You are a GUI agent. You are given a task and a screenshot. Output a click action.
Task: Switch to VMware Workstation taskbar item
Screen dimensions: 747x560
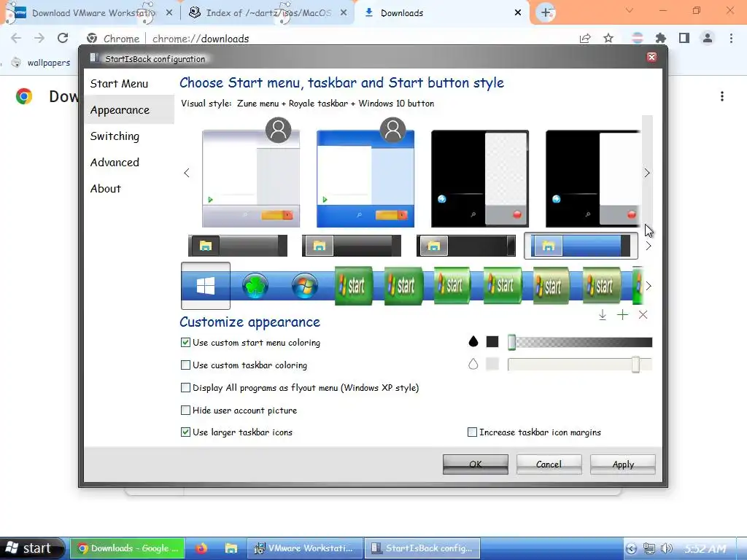(305, 548)
